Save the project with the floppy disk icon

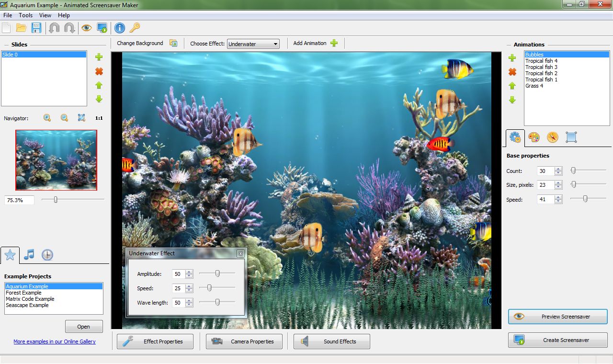point(36,28)
